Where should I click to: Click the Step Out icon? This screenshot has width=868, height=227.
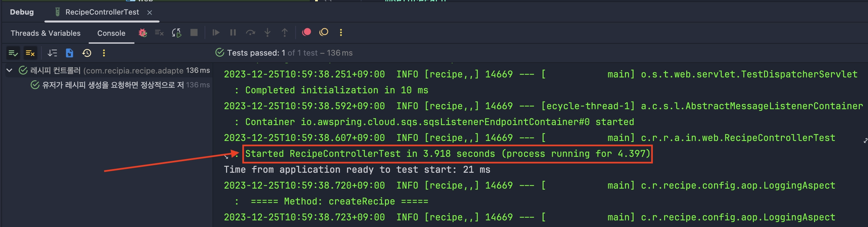[285, 33]
